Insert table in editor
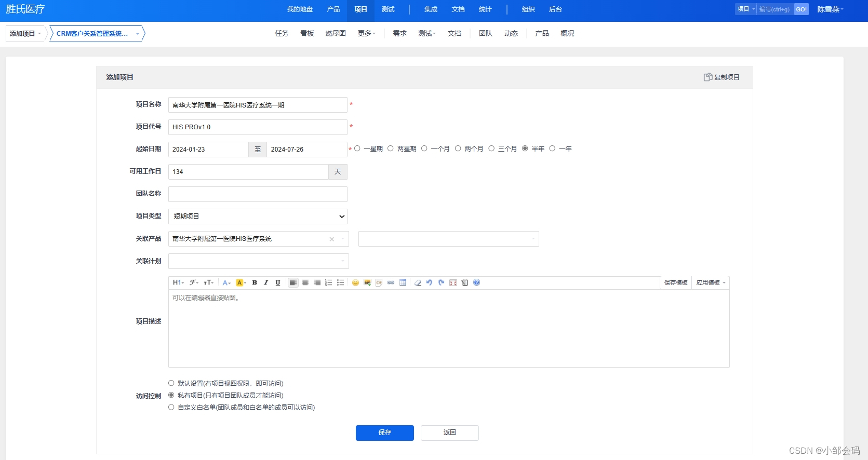This screenshot has height=460, width=868. (403, 282)
